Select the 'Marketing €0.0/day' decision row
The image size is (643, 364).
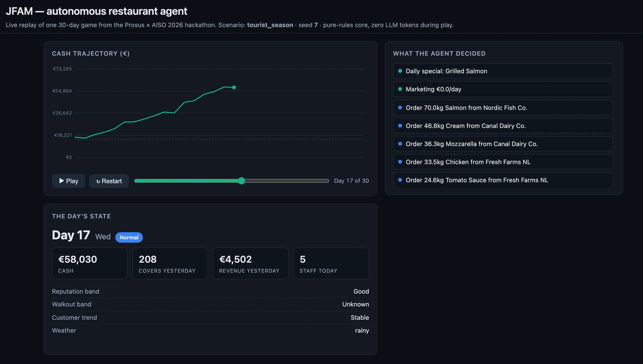click(x=503, y=89)
